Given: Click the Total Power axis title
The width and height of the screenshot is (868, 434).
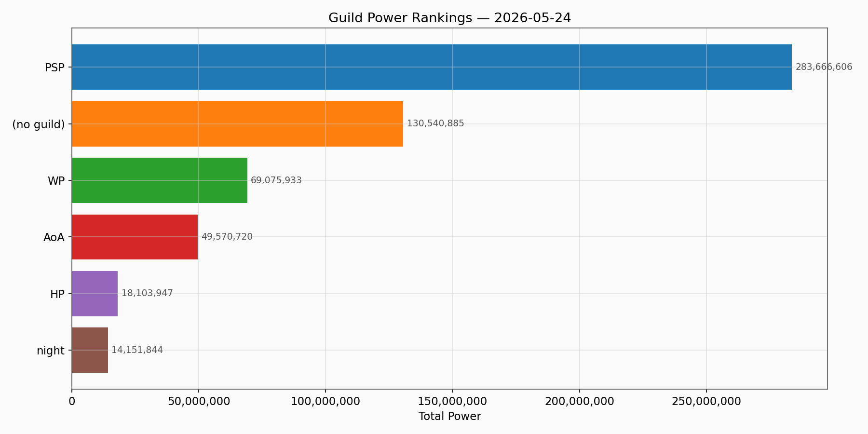Looking at the screenshot, I should point(449,416).
